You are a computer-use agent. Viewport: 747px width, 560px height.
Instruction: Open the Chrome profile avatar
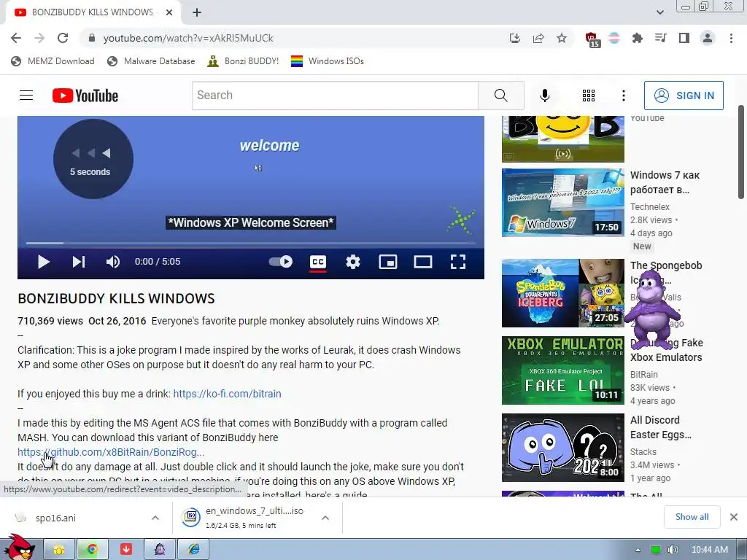[708, 38]
